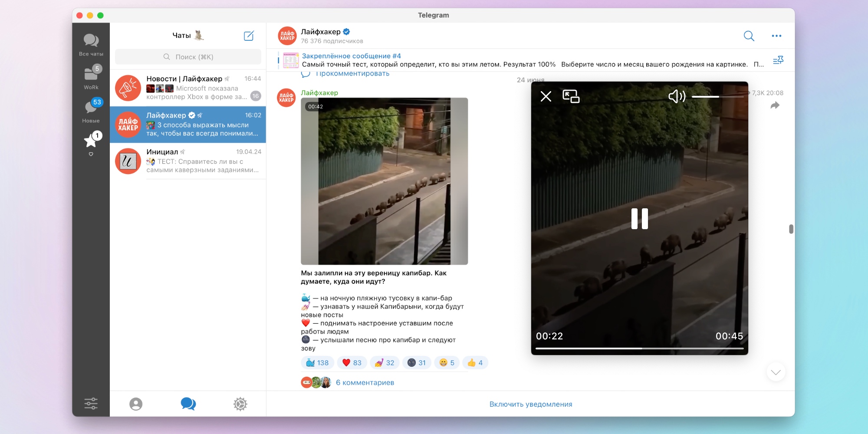
Task: Mute the video sound
Action: (x=677, y=96)
